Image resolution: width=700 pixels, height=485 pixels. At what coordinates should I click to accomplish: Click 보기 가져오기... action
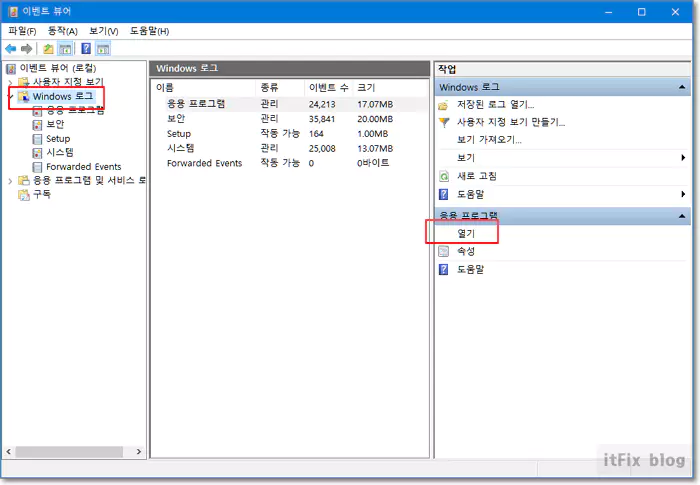point(489,140)
